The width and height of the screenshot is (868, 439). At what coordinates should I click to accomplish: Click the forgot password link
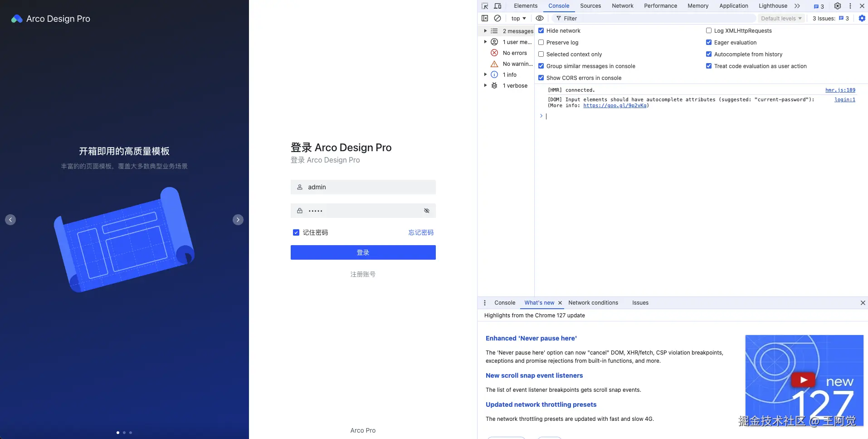pos(421,232)
